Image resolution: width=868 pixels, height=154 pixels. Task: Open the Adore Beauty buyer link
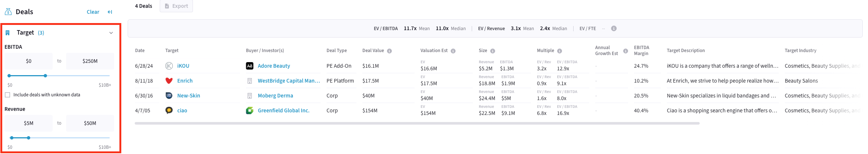(x=274, y=66)
